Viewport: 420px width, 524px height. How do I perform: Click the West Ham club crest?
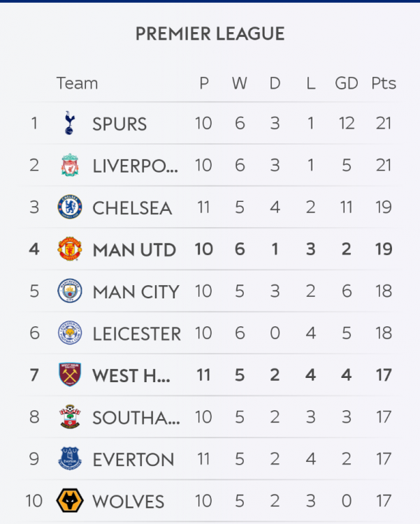click(69, 375)
